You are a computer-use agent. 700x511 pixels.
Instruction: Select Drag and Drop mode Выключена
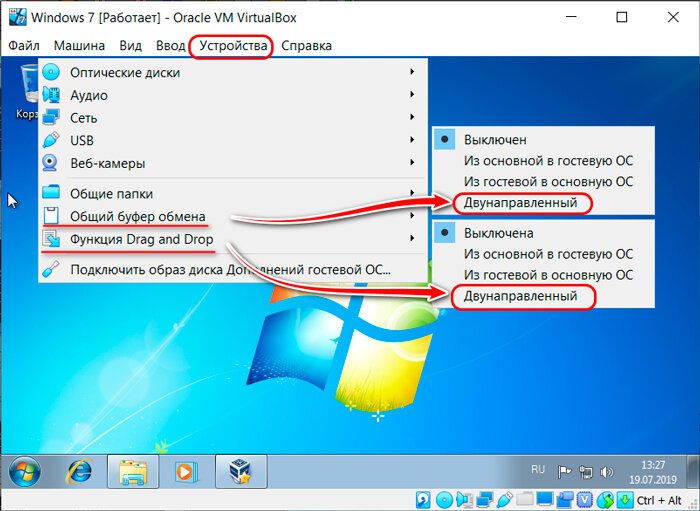pyautogui.click(x=543, y=233)
